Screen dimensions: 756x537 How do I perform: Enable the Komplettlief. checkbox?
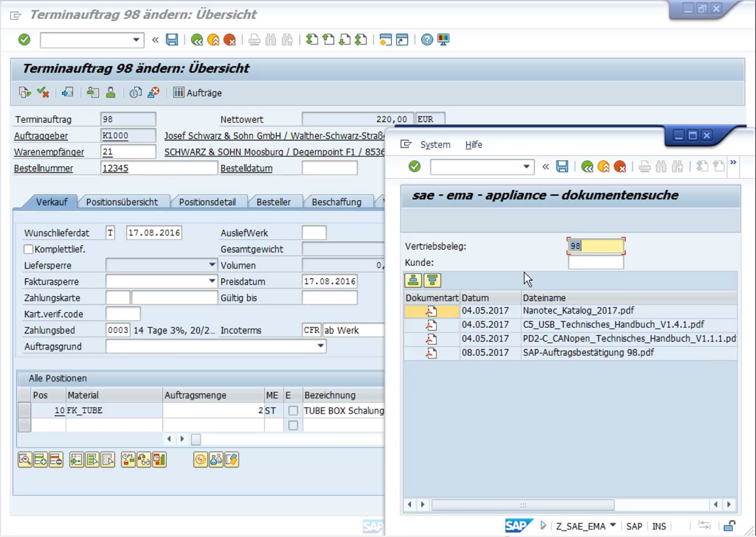click(27, 250)
